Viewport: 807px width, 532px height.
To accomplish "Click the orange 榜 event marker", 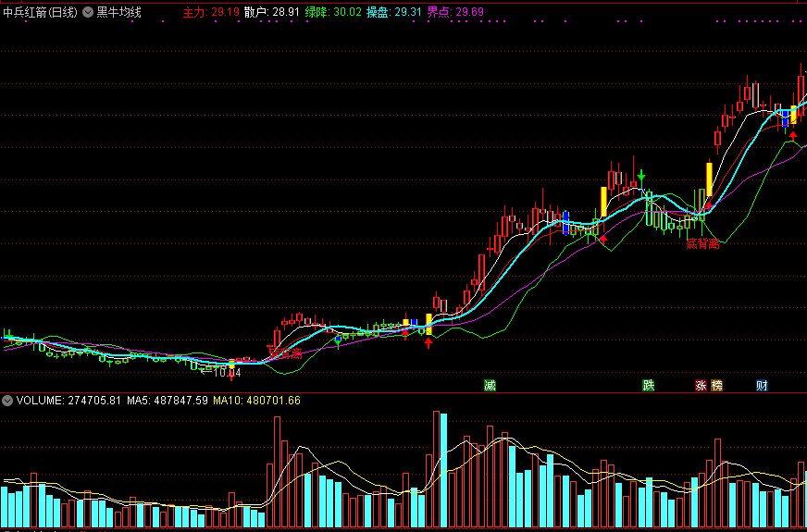I will click(716, 386).
